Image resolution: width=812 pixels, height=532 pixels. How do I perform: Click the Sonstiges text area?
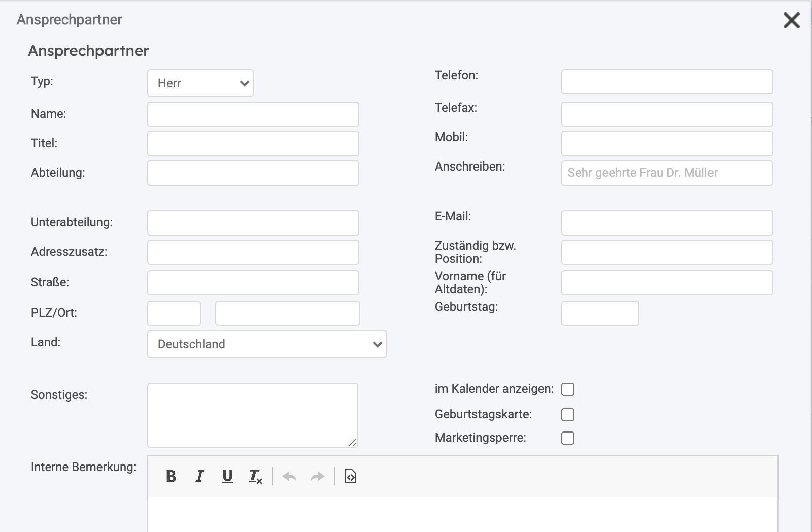tap(253, 415)
